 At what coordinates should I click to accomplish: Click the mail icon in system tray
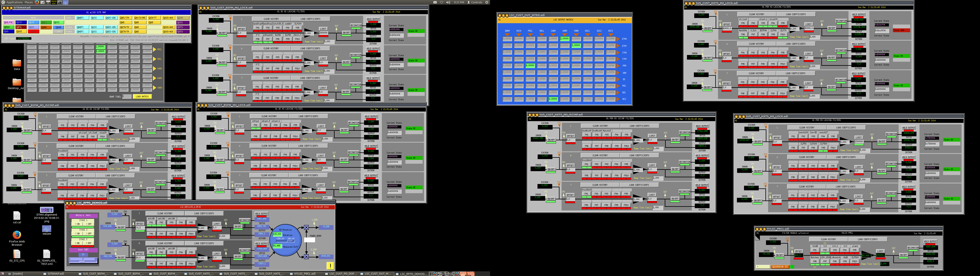(x=435, y=2)
